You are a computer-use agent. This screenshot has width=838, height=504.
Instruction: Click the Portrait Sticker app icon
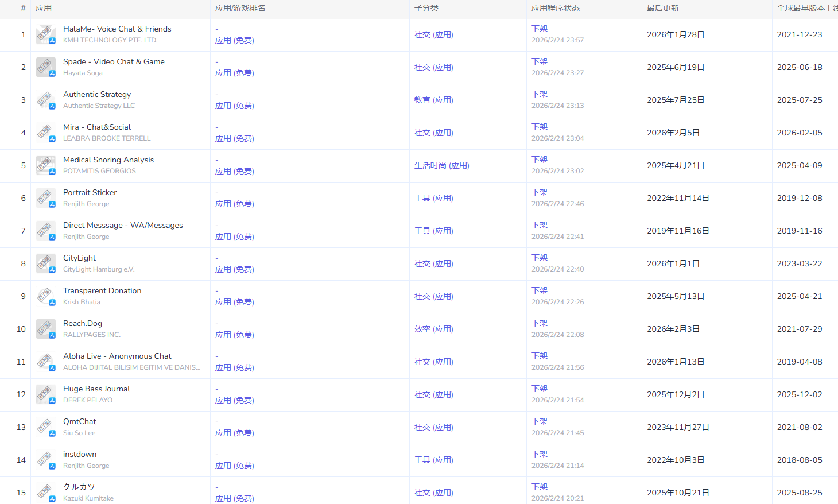pos(46,198)
